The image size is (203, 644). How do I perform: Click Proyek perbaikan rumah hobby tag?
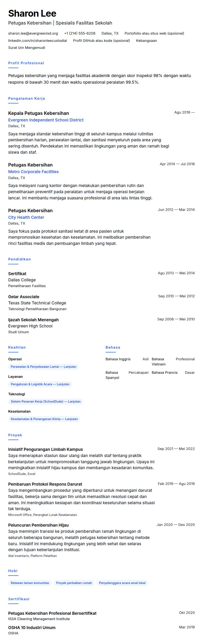74,583
